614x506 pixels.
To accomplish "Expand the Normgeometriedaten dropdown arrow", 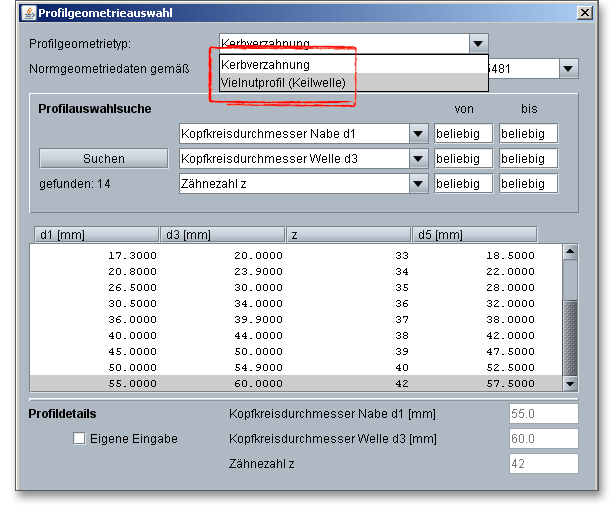I will tap(568, 69).
